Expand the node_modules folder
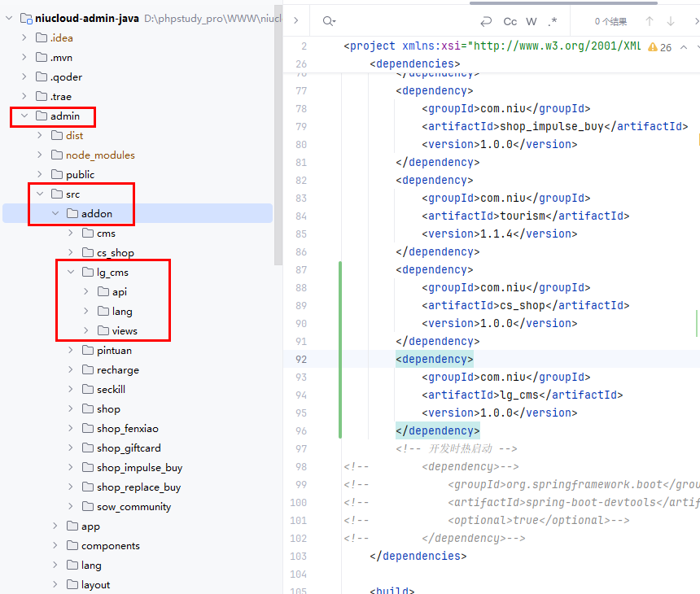 click(x=40, y=155)
